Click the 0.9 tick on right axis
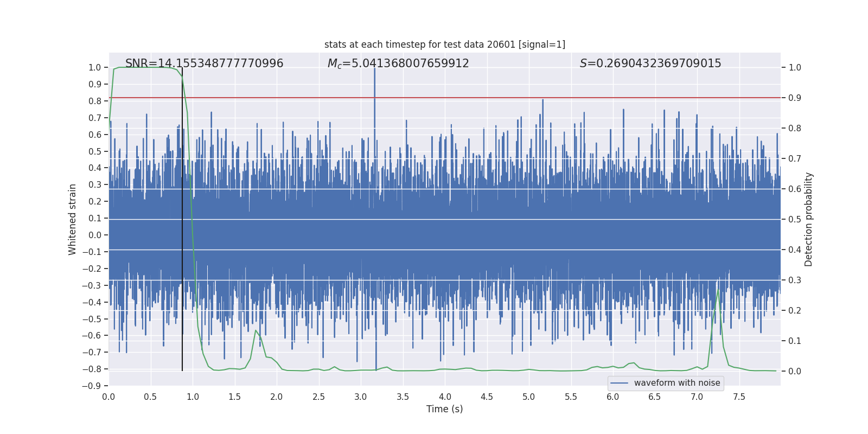868x434 pixels. tap(795, 98)
